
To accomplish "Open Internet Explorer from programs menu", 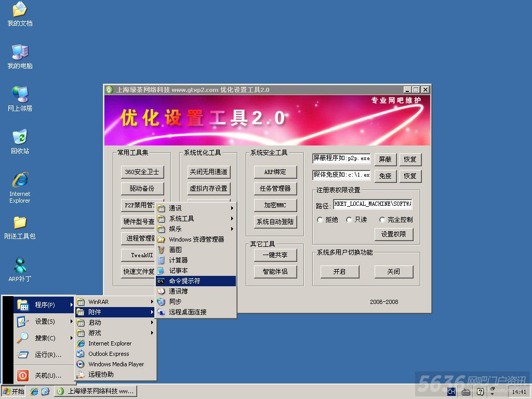I will tap(115, 343).
